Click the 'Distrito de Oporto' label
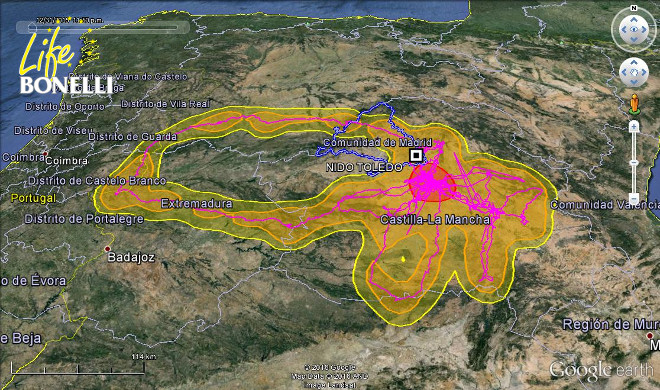The width and height of the screenshot is (660, 390). click(65, 107)
